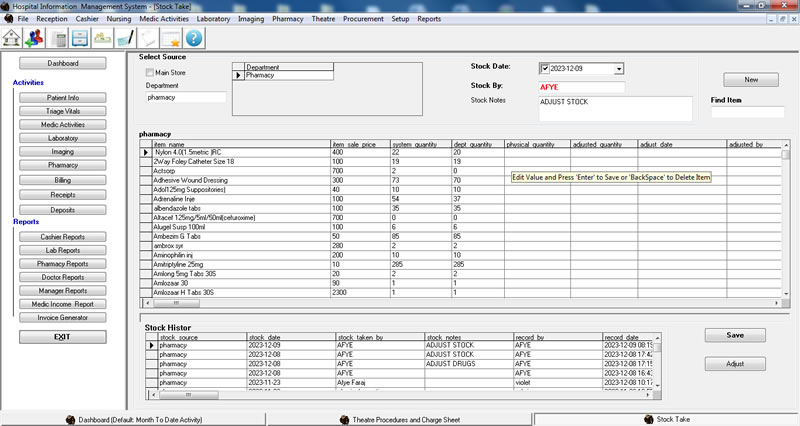800x426 pixels.
Task: Click the money/cash toolbar icon
Action: point(103,38)
